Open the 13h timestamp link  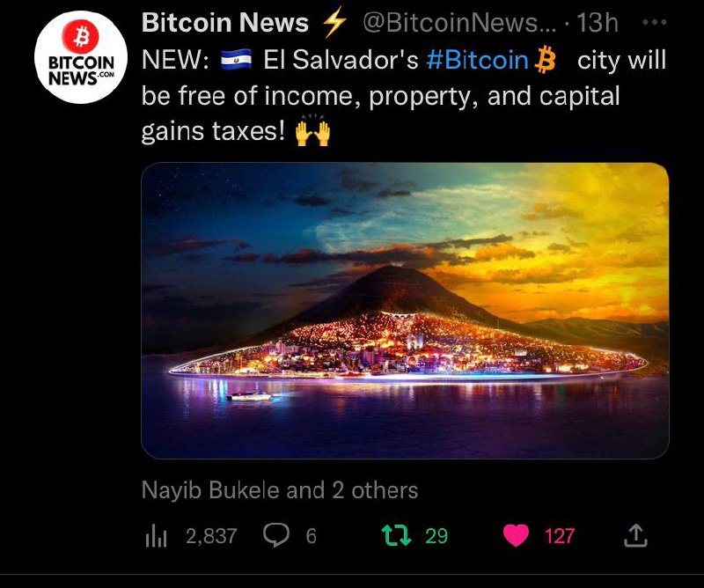pos(598,22)
